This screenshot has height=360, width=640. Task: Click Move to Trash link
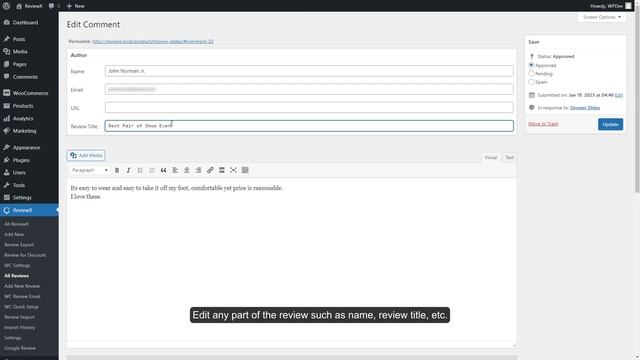(543, 124)
